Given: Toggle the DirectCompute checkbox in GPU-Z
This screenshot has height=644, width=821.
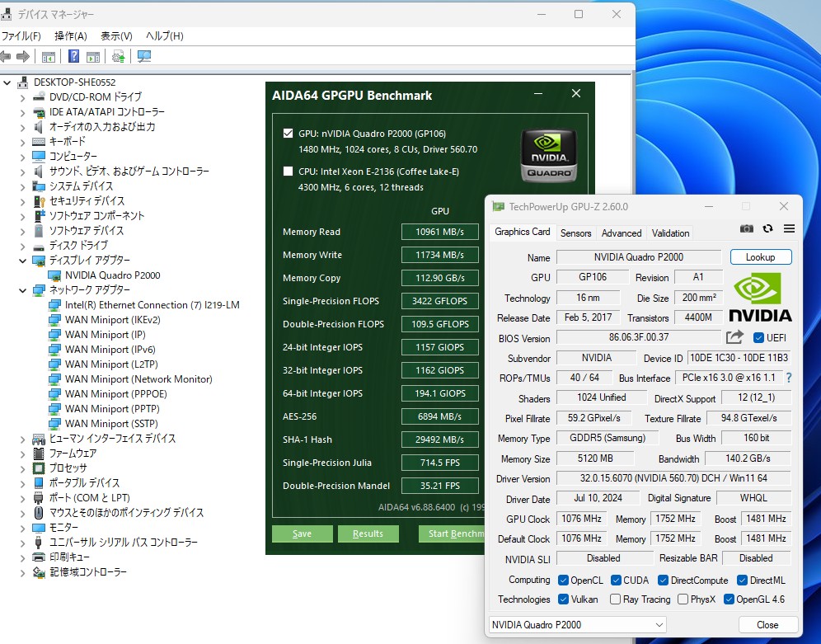Looking at the screenshot, I should pyautogui.click(x=663, y=581).
